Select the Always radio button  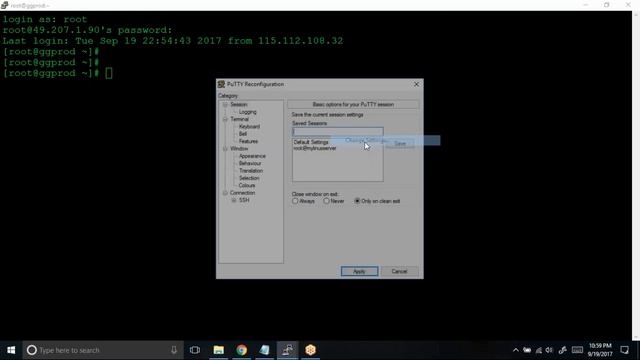click(295, 201)
